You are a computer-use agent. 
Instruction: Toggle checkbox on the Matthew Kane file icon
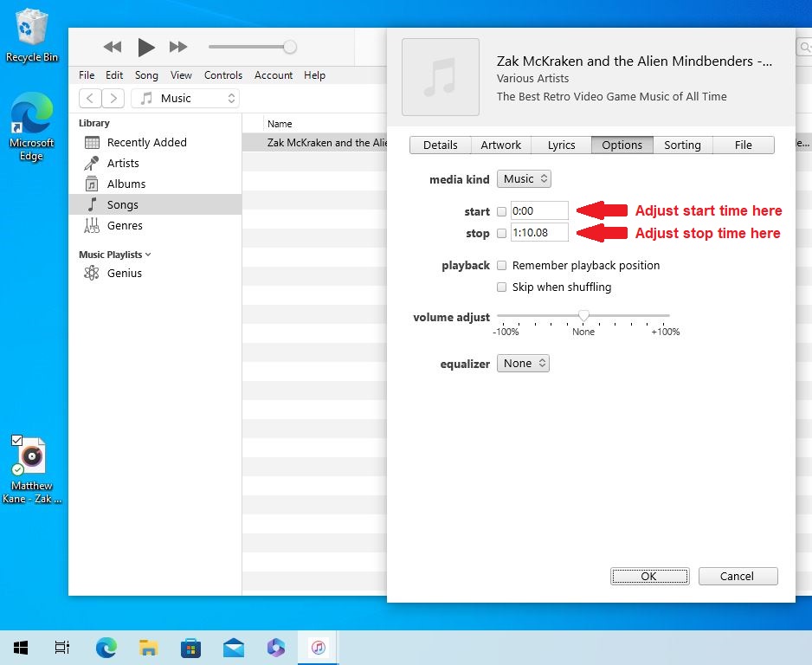(x=16, y=440)
